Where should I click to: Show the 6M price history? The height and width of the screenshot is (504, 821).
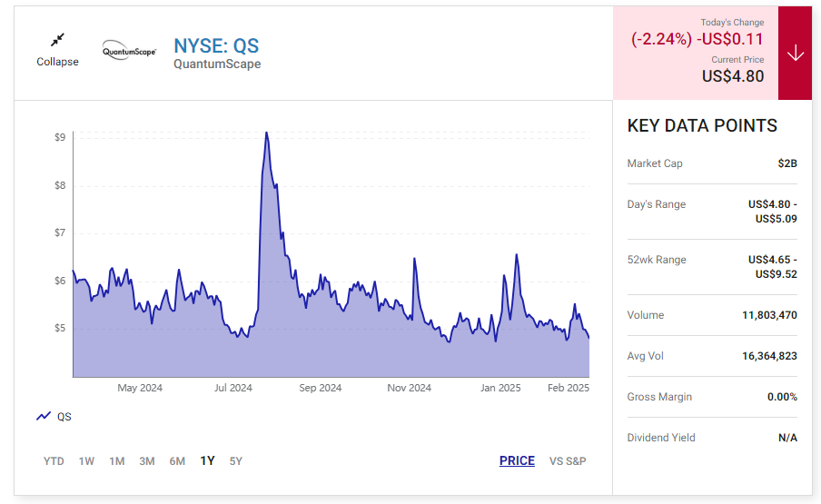coord(177,461)
